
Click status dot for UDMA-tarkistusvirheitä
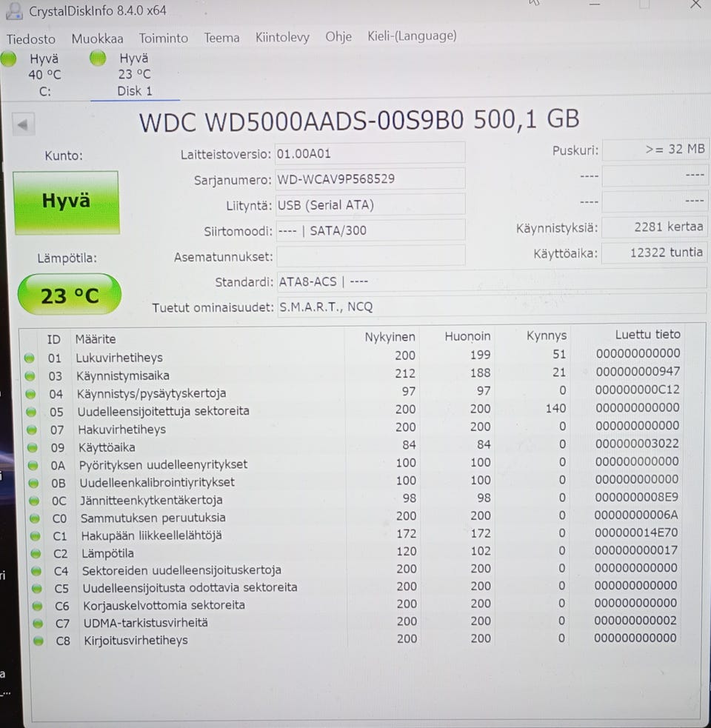pyautogui.click(x=38, y=624)
